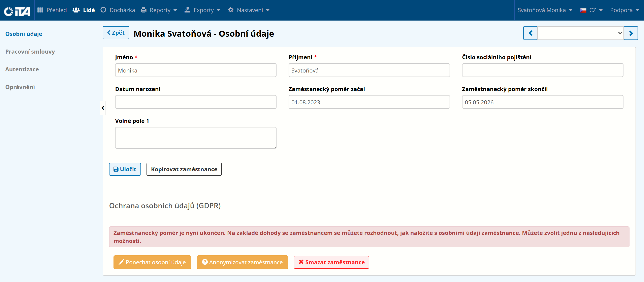This screenshot has height=282, width=644.
Task: Save with the Uložit button
Action: [125, 169]
